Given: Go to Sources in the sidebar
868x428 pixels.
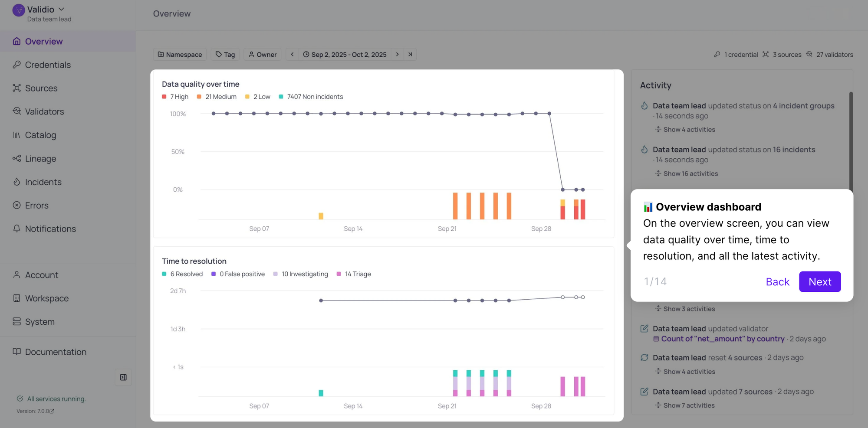Looking at the screenshot, I should point(41,88).
